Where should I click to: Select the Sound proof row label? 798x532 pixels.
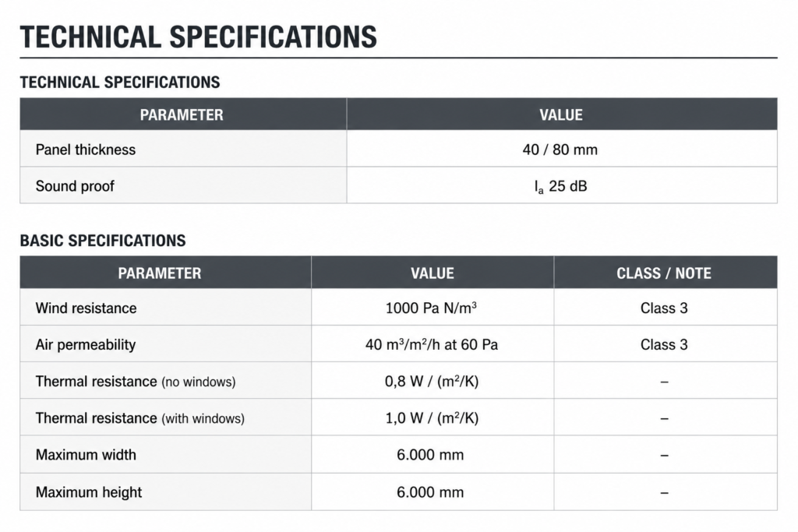click(x=75, y=186)
